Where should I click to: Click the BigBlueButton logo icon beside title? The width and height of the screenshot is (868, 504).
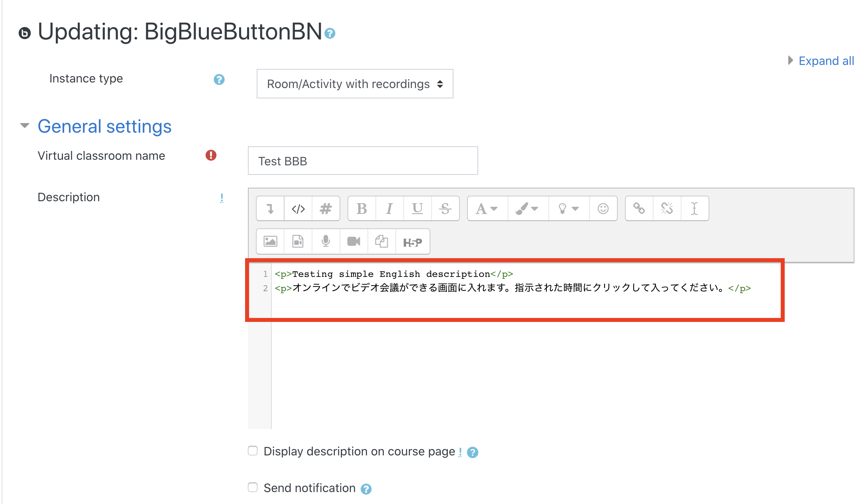pos(25,33)
